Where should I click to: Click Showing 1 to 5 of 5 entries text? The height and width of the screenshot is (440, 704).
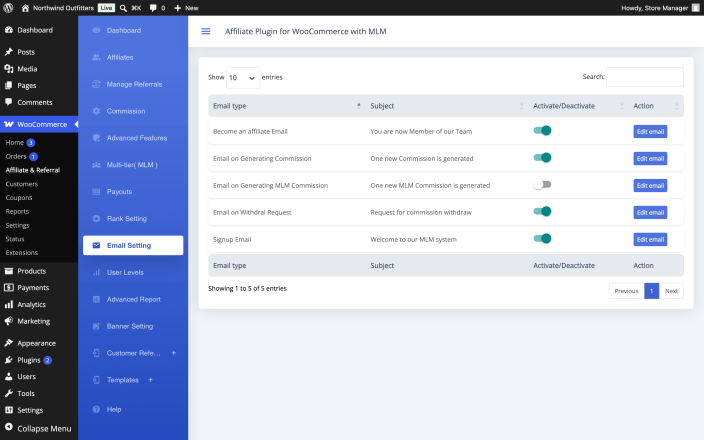(247, 288)
